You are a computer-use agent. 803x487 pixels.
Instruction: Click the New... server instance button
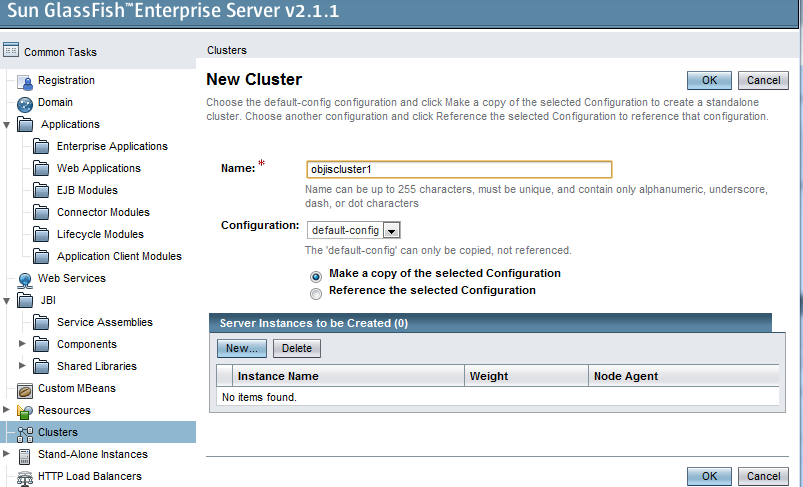[242, 349]
